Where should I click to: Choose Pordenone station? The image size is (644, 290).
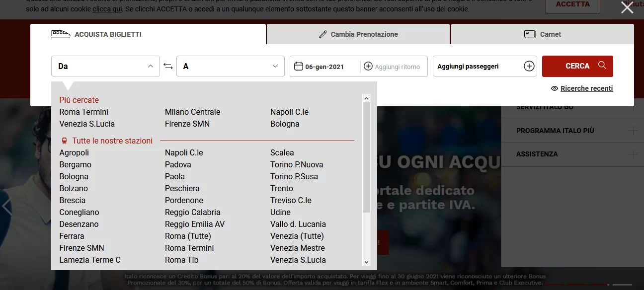click(184, 200)
